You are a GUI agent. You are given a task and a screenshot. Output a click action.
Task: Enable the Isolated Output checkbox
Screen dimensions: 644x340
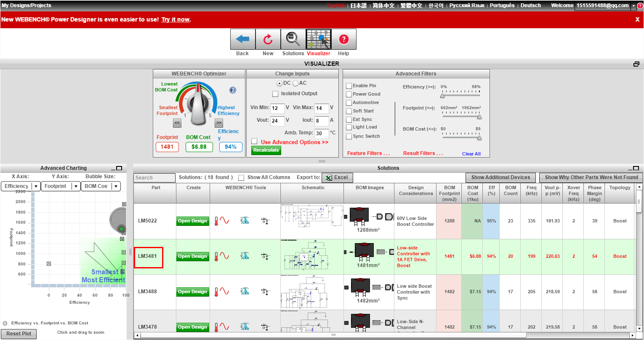click(x=275, y=94)
